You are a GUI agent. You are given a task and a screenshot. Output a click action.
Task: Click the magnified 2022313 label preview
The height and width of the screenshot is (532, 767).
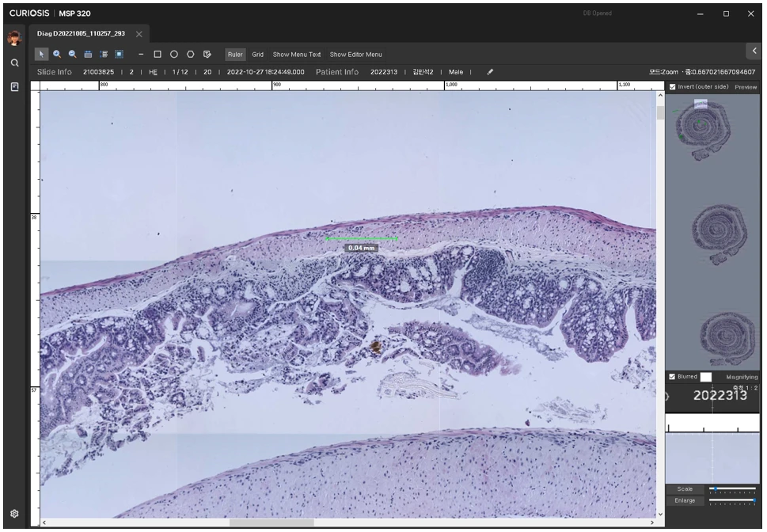[x=720, y=396]
